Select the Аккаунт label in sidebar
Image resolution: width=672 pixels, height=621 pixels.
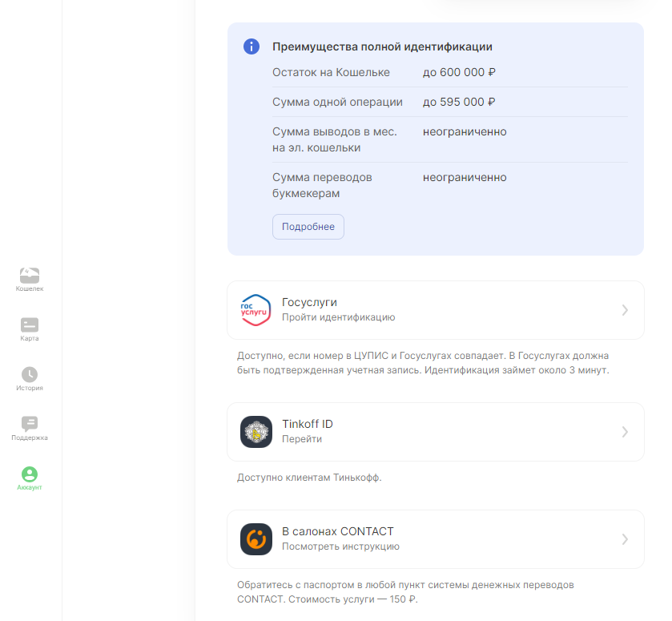30,488
